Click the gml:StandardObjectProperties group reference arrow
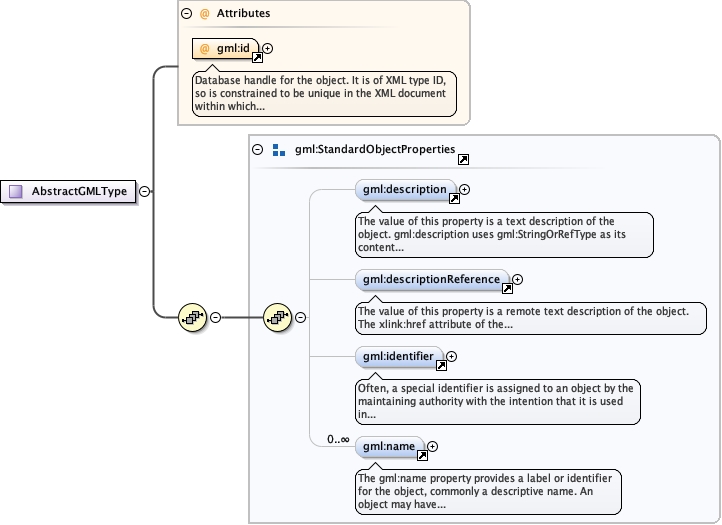This screenshot has width=722, height=525. pyautogui.click(x=463, y=159)
